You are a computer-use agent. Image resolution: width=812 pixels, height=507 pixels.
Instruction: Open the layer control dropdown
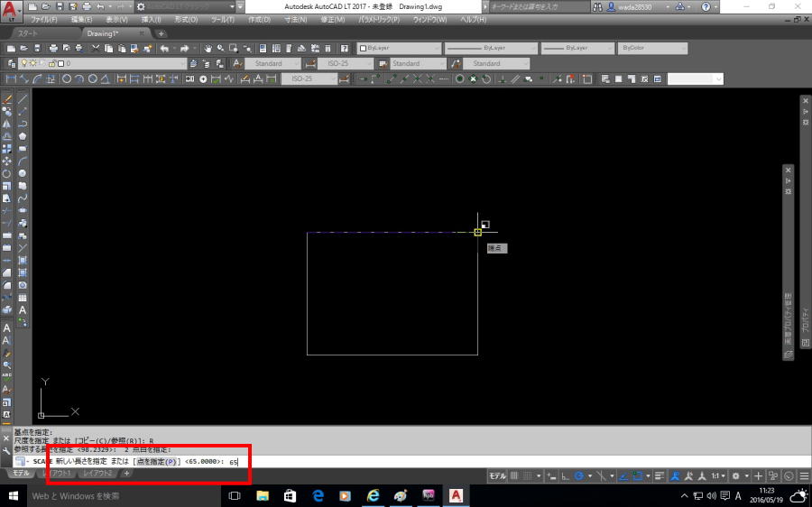coord(102,63)
